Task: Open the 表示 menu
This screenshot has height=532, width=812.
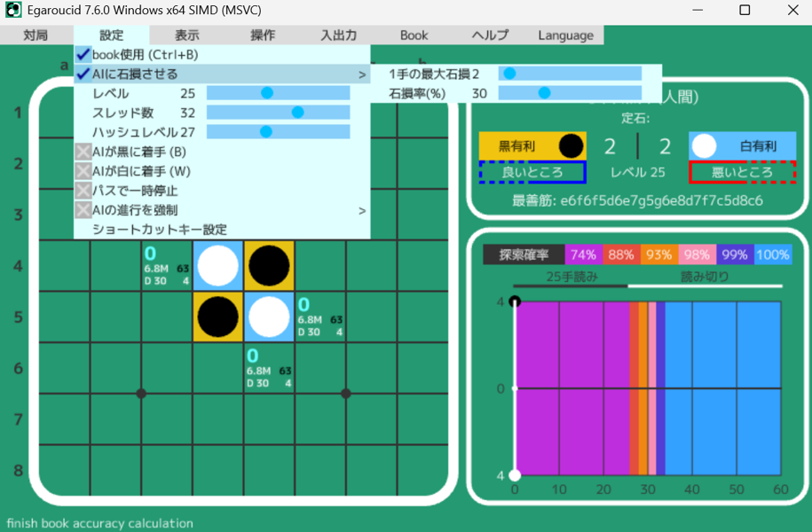Action: [187, 35]
